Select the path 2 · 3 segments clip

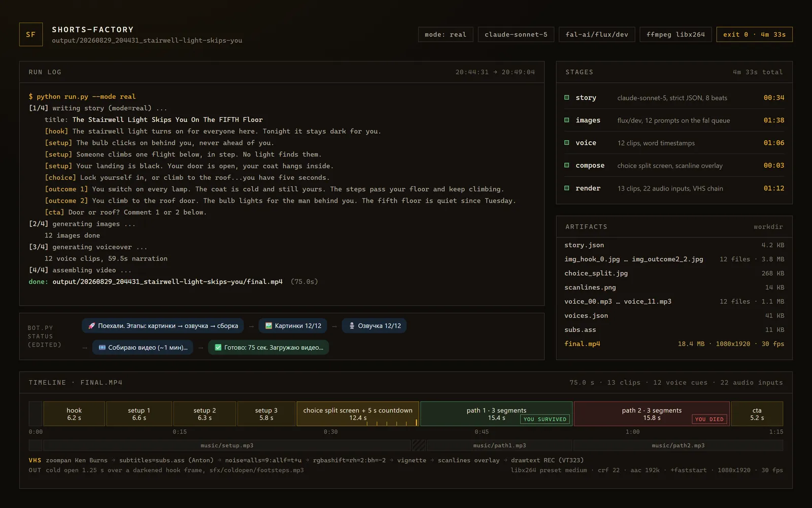(652, 414)
